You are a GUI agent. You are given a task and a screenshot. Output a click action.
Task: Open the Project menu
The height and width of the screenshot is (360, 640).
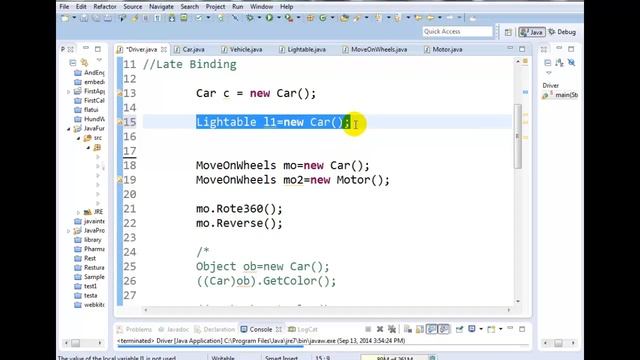coord(215,7)
